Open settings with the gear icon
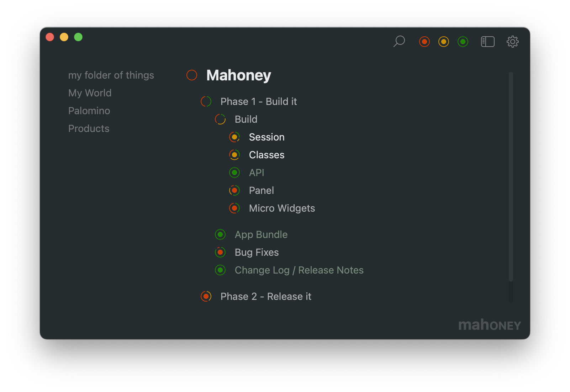This screenshot has width=570, height=392. coord(512,42)
